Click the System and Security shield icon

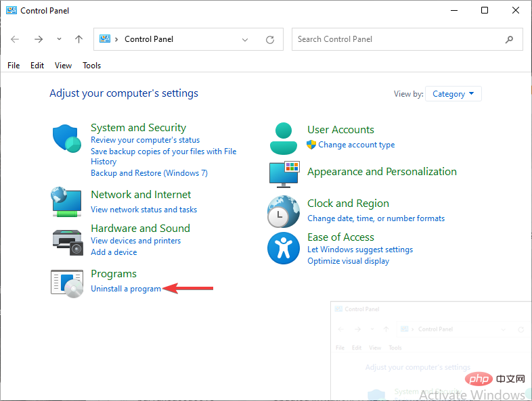point(67,139)
